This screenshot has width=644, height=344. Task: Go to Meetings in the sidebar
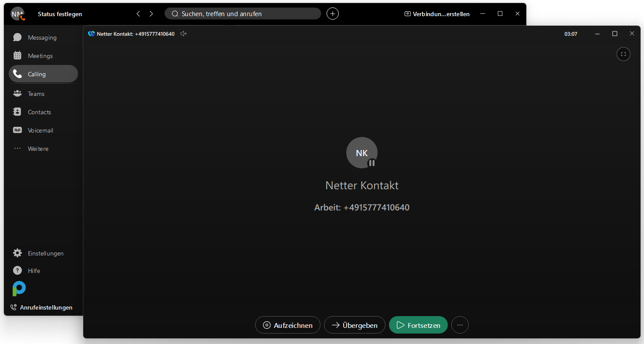pos(40,56)
